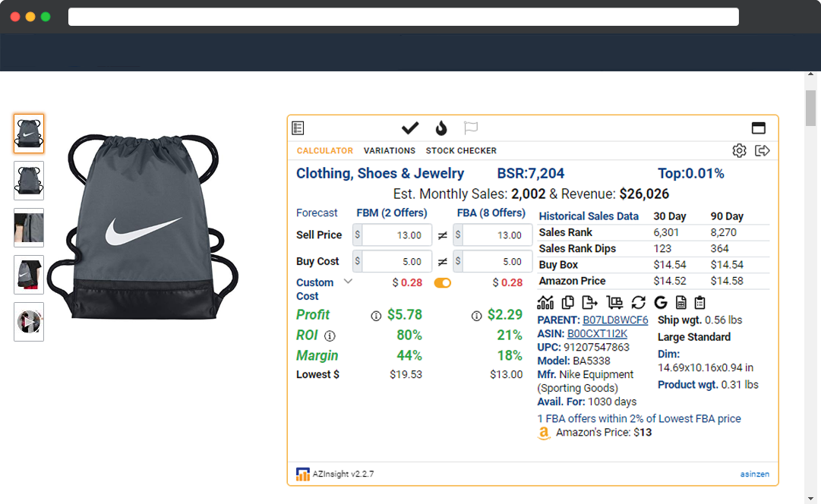Image resolution: width=821 pixels, height=504 pixels.
Task: Click the checkmark icon in the AZInsight header
Action: tap(410, 128)
